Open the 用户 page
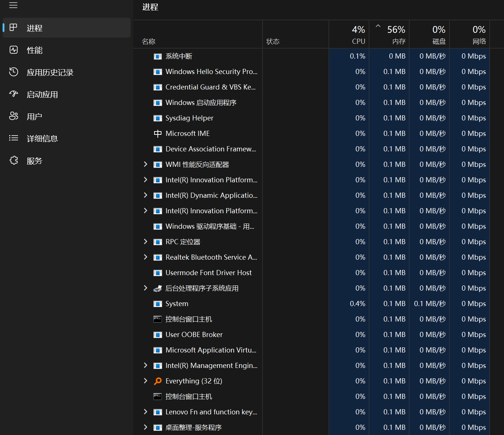 (66, 116)
